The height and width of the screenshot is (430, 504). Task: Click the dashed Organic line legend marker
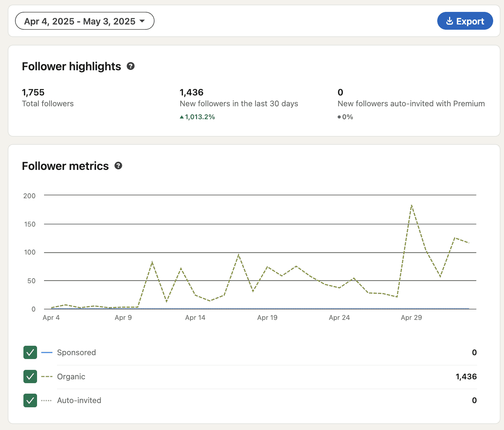point(47,377)
